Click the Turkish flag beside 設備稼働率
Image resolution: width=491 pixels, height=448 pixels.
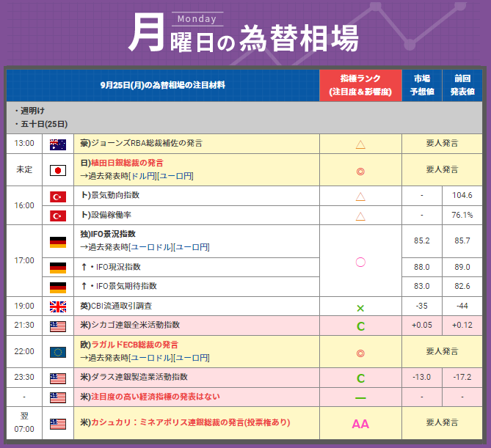coord(58,216)
